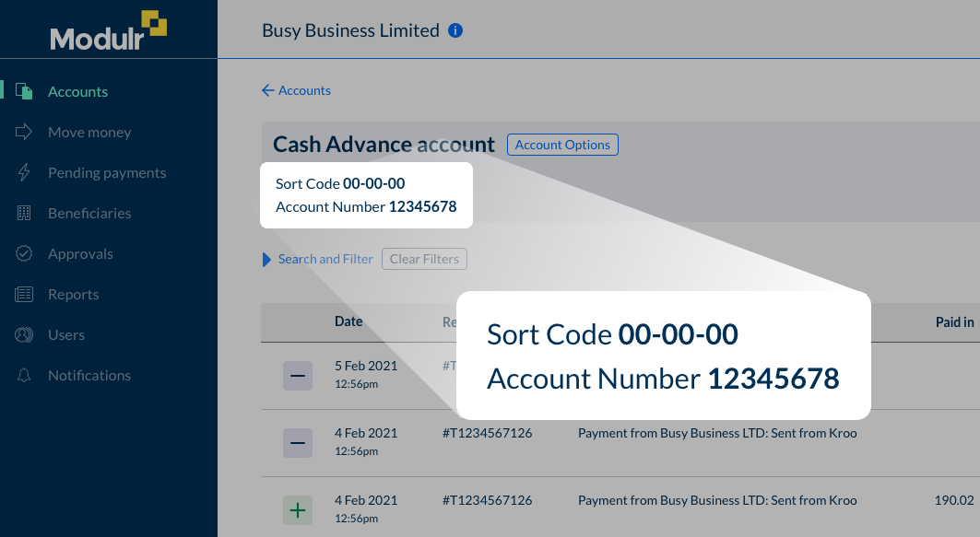Open Accounts in the sidebar menu
This screenshot has height=537, width=980.
(78, 91)
